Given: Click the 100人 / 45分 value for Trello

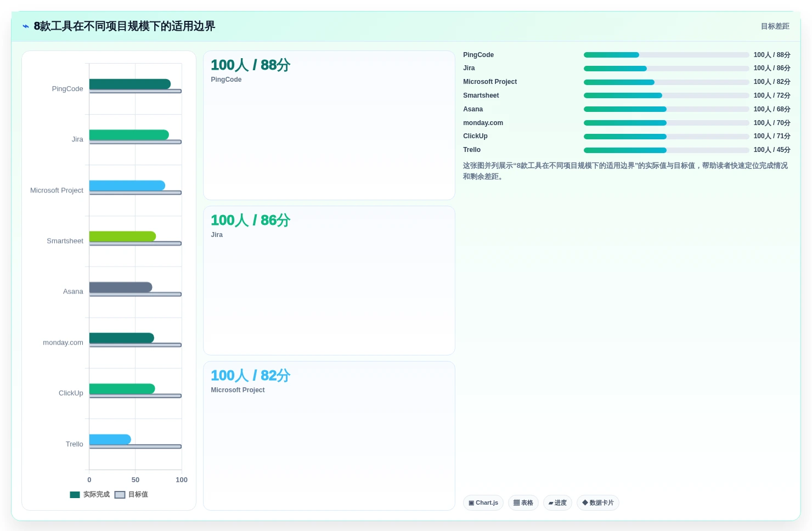Looking at the screenshot, I should pos(772,150).
